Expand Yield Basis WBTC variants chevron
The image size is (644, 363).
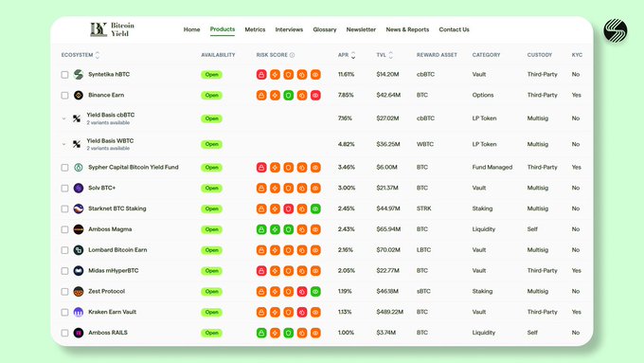pos(63,144)
